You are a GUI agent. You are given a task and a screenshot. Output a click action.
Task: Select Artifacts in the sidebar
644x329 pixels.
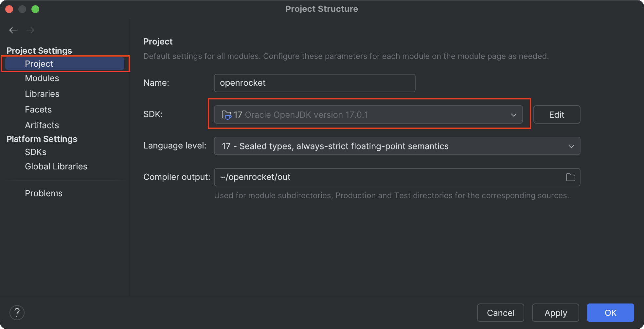[x=42, y=125]
